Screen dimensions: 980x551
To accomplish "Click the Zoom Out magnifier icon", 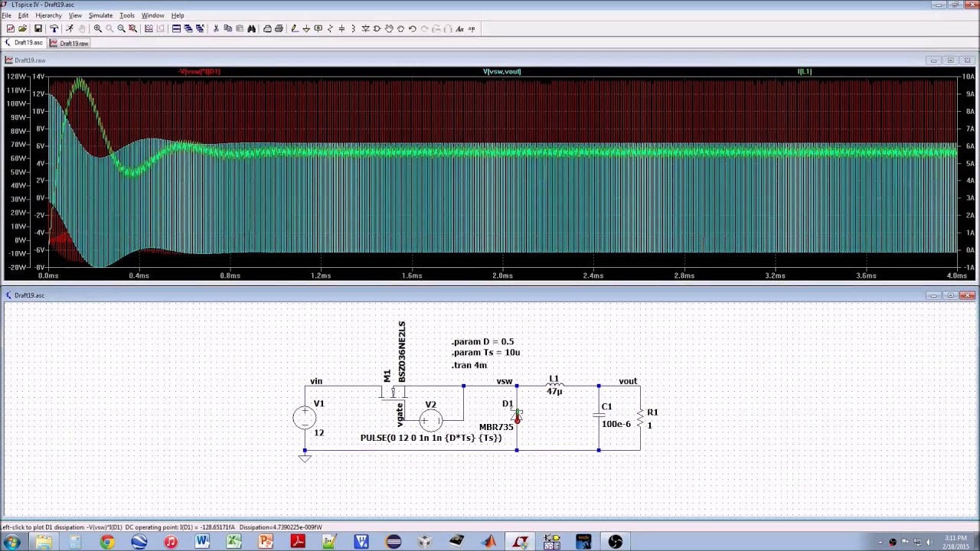I will point(121,28).
